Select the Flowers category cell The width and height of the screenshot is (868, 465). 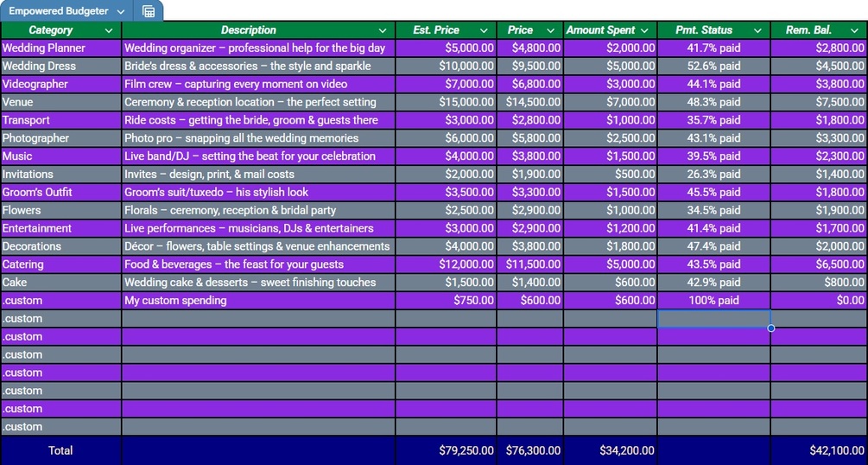tap(61, 210)
